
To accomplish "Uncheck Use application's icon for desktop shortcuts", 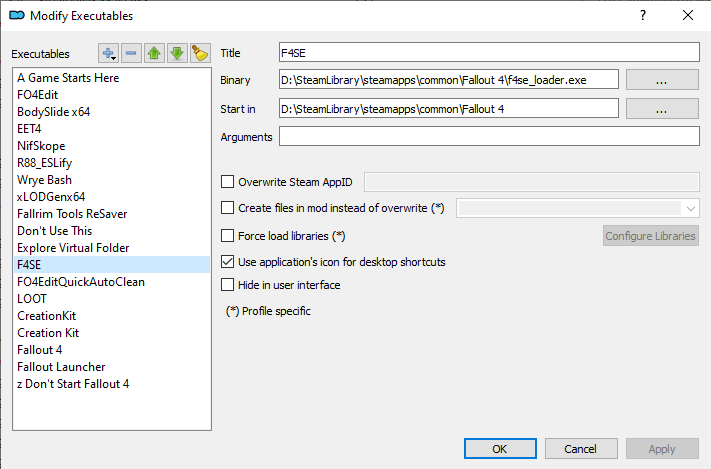I will (227, 262).
